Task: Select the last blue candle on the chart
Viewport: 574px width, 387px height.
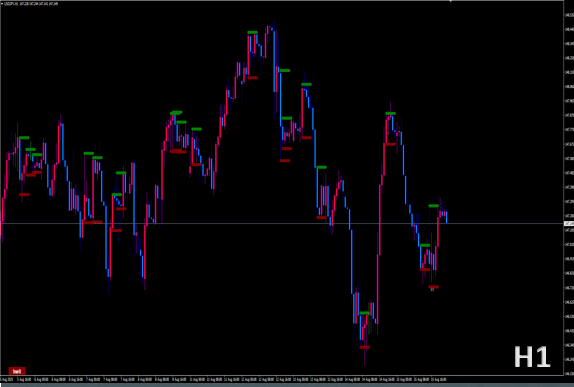Action: pyautogui.click(x=446, y=217)
